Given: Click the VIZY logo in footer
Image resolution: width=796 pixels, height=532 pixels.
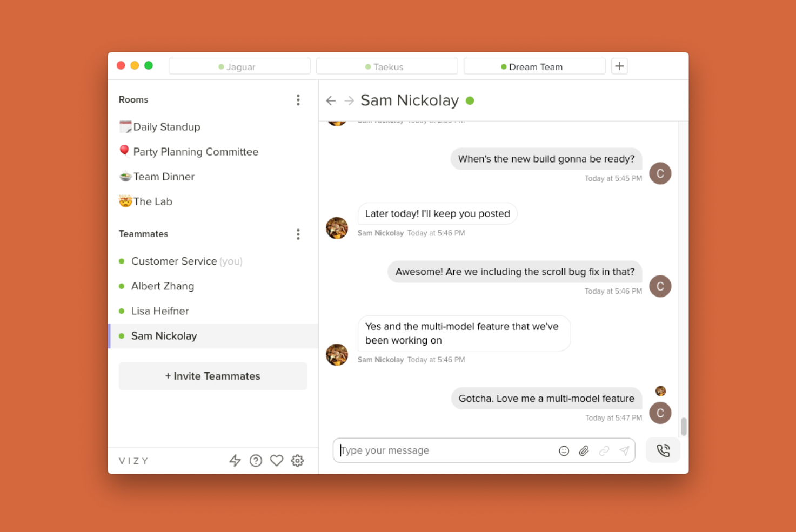Looking at the screenshot, I should pyautogui.click(x=133, y=461).
